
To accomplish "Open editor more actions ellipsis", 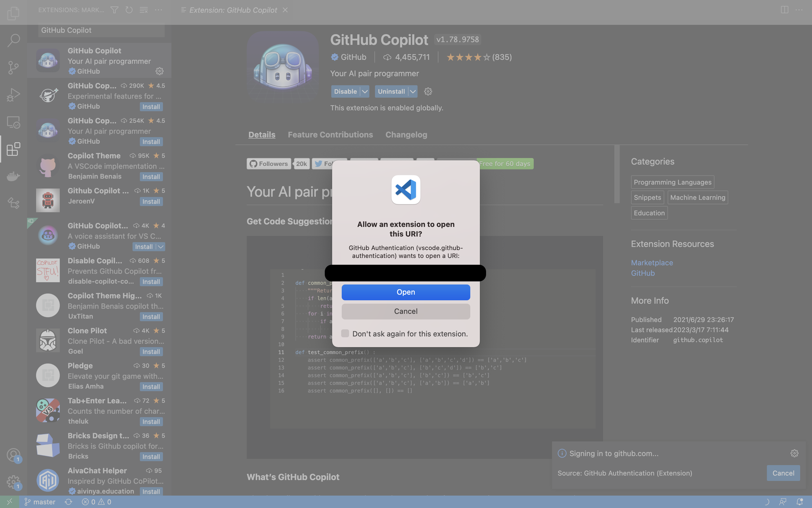I will click(x=799, y=10).
